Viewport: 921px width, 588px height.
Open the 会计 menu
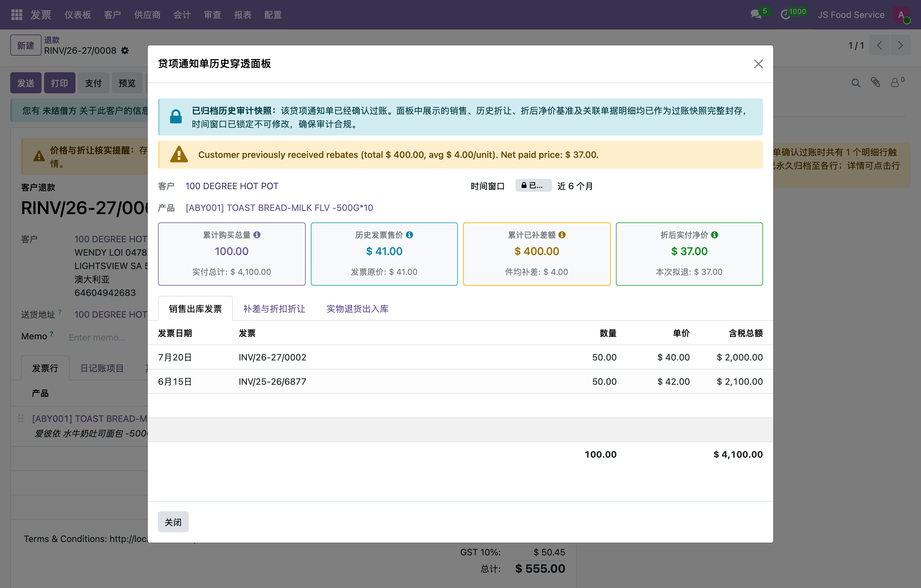tap(182, 14)
